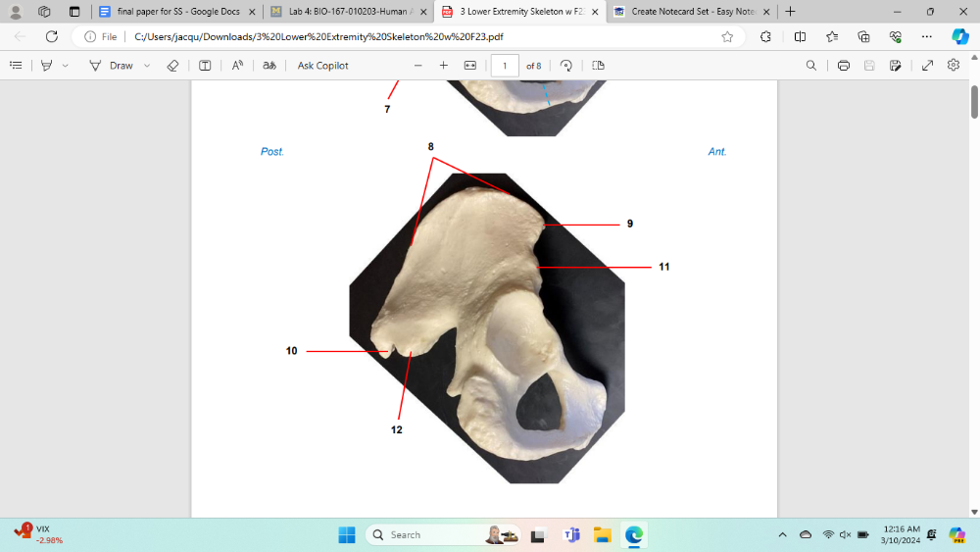Select the Draw button
980x552 pixels.
(x=111, y=66)
